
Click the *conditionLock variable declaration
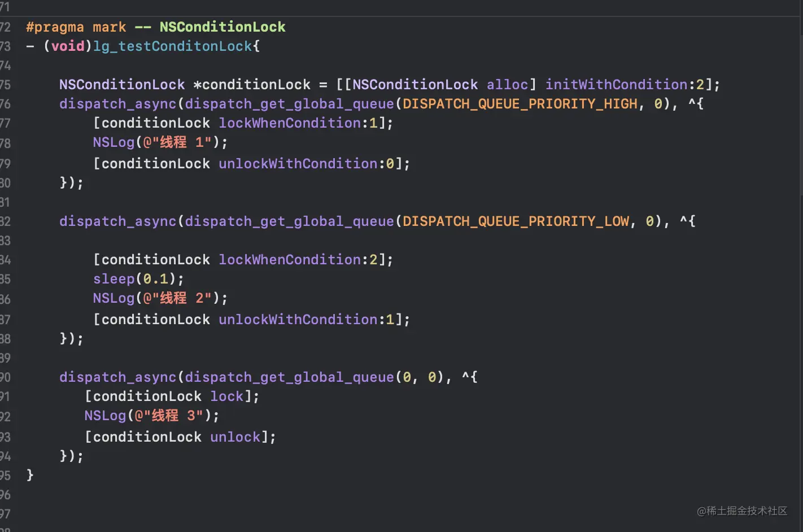(252, 85)
